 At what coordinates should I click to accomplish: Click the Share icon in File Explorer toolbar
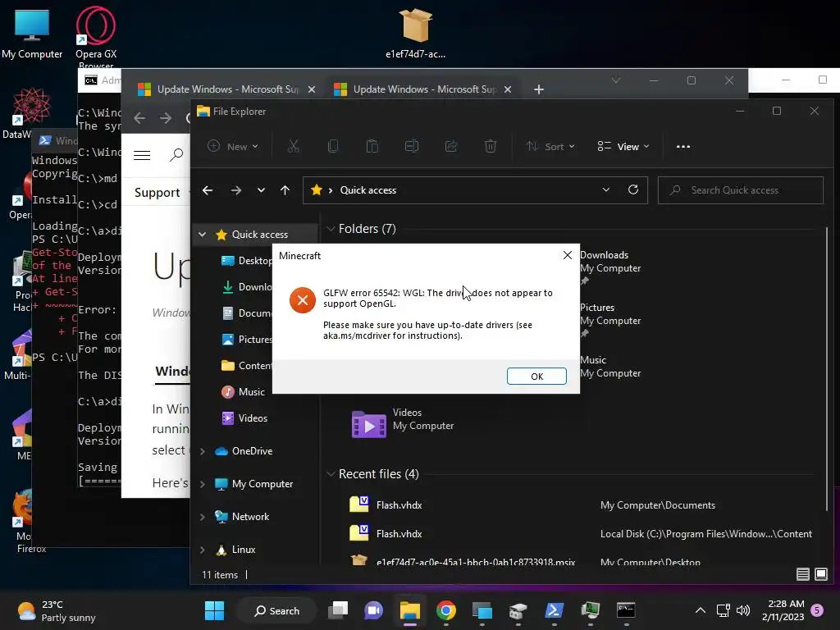451,146
